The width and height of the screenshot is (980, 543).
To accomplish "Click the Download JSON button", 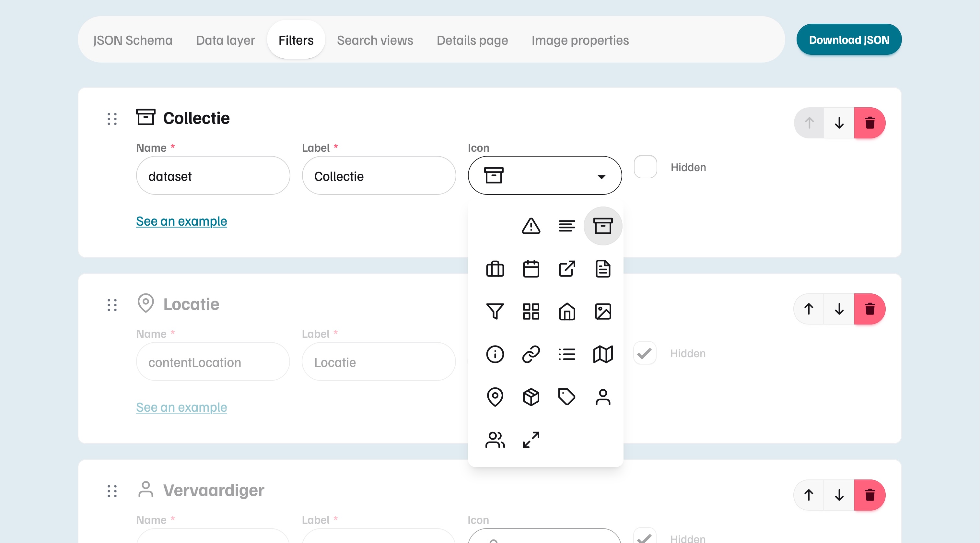I will [x=849, y=40].
